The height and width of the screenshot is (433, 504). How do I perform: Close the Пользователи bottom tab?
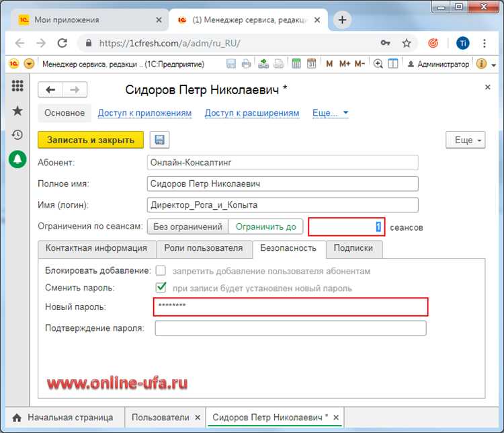point(198,418)
